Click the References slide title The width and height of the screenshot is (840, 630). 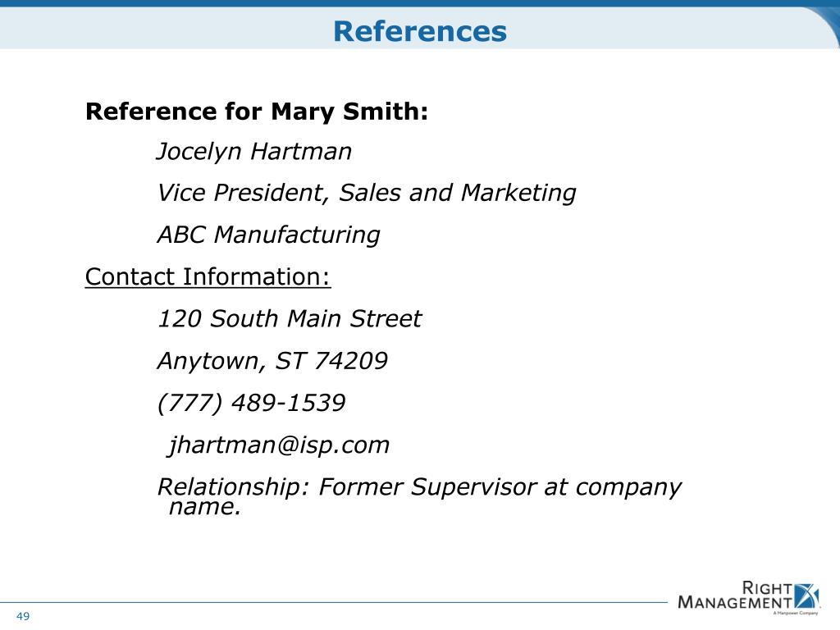[419, 31]
